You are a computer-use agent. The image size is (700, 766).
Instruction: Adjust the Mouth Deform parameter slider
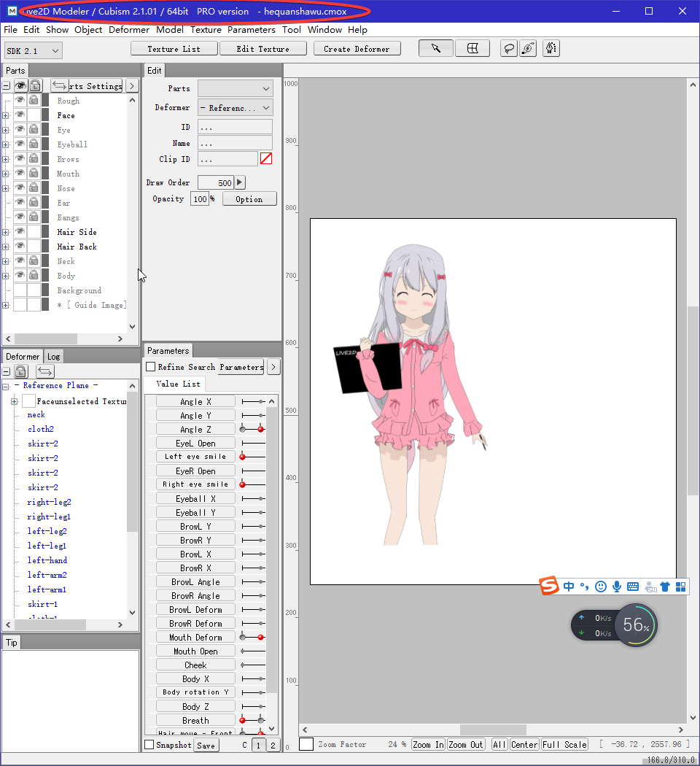coord(253,637)
